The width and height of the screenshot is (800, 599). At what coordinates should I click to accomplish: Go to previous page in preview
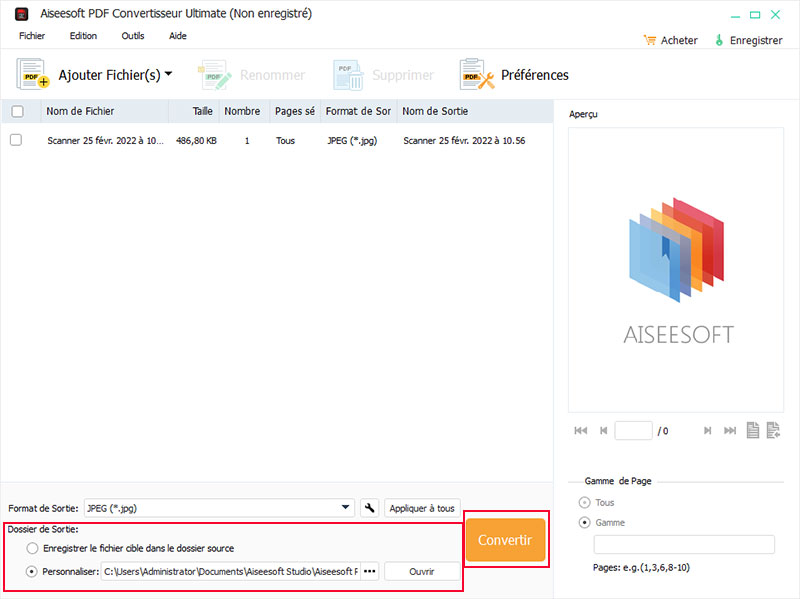pos(604,431)
